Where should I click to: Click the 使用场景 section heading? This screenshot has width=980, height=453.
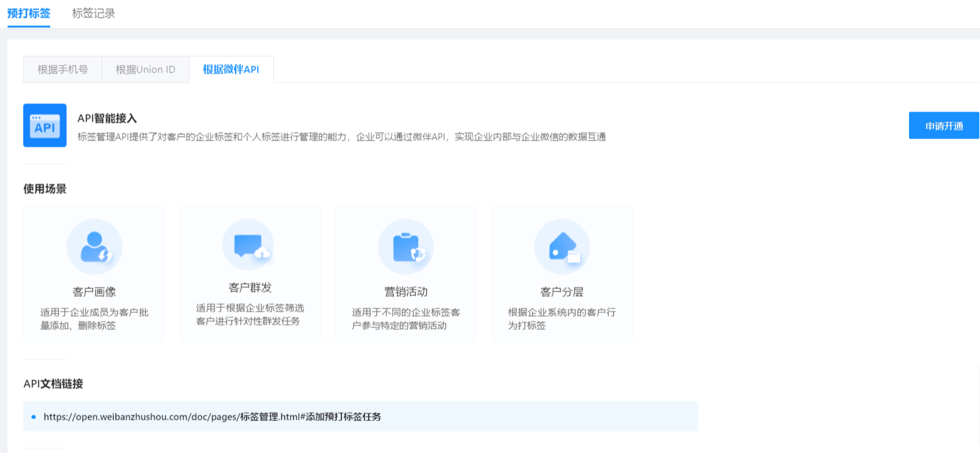(45, 188)
